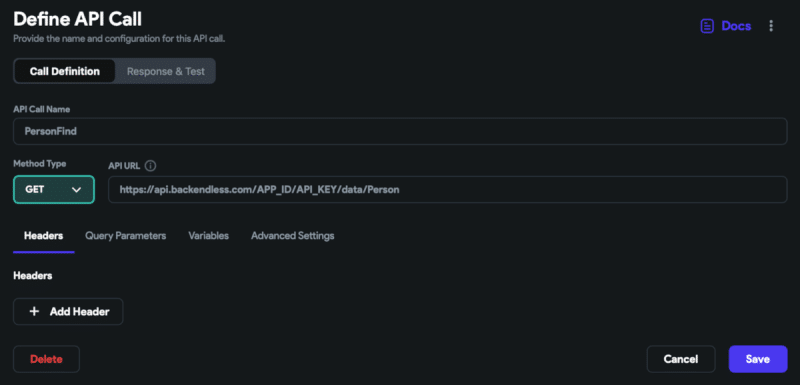The image size is (800, 385).
Task: Focus the API Call Name field PersonFind
Action: 401,131
